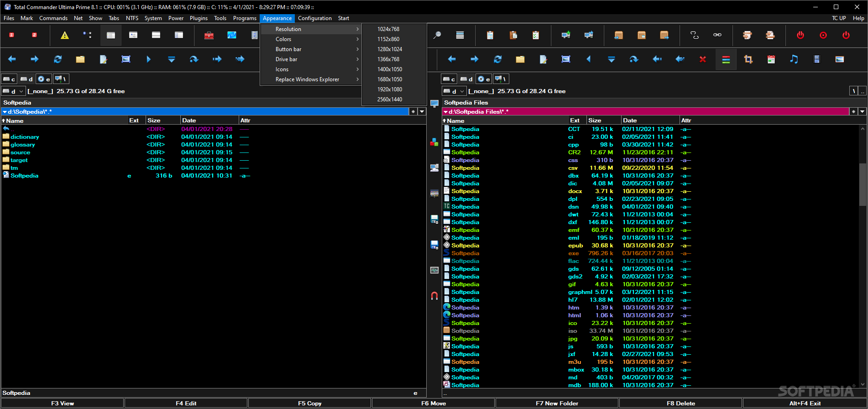Click the calendar icon
Screen dimensions: 868x409
click(x=771, y=59)
